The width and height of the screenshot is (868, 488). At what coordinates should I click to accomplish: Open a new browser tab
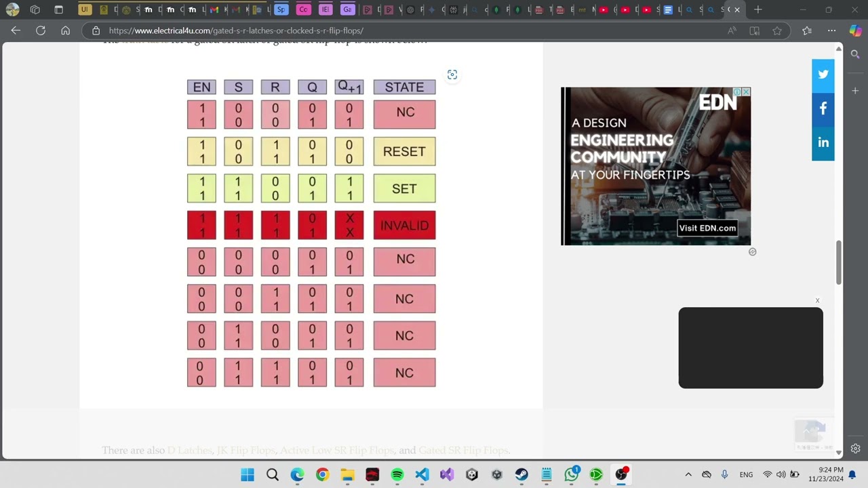[758, 9]
